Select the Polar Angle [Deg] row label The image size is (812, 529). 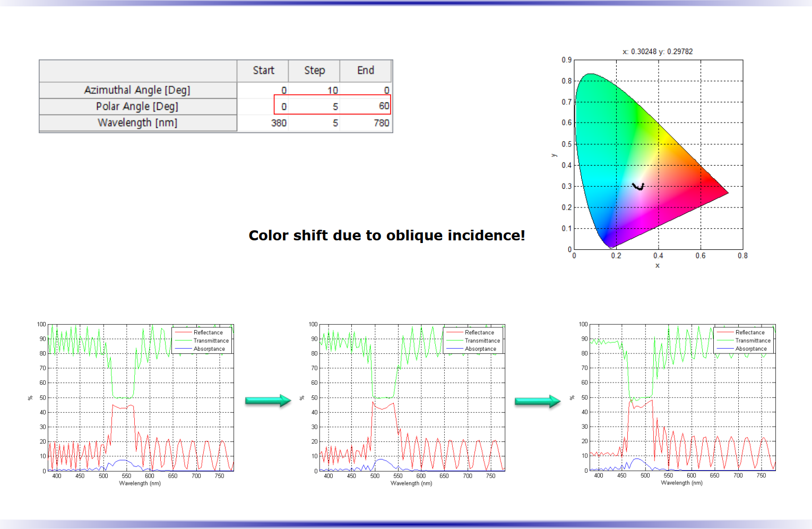[137, 107]
